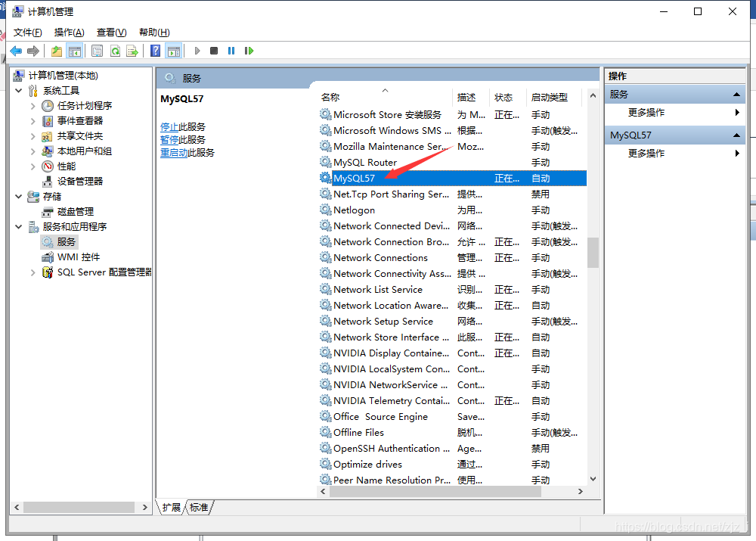Click the Back arrow toolbar icon

(16, 51)
